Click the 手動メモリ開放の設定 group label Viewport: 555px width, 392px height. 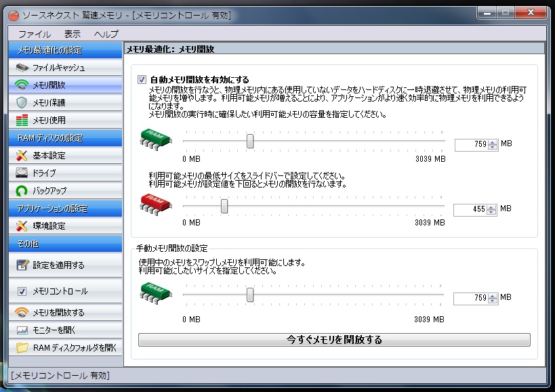tap(171, 248)
